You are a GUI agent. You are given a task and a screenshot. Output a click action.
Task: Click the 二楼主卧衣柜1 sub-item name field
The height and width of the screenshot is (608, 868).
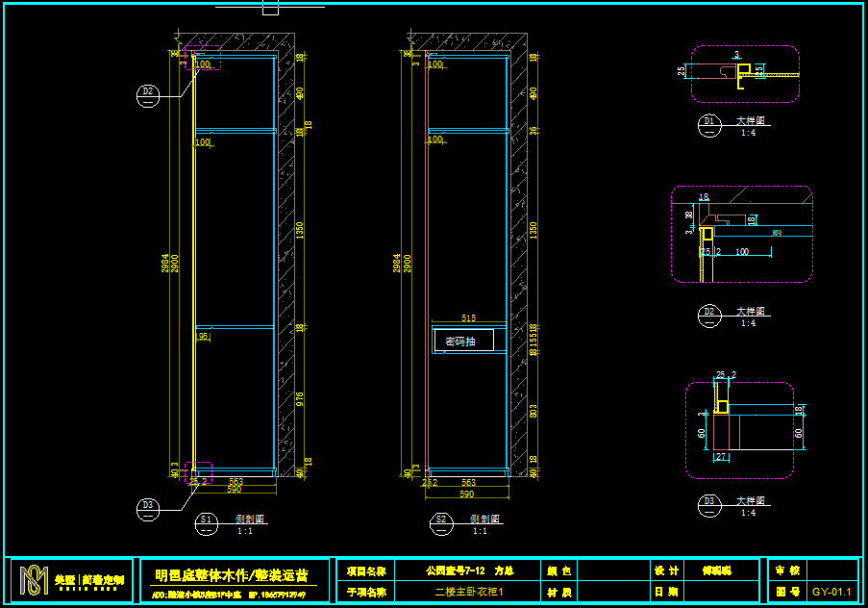point(469,593)
